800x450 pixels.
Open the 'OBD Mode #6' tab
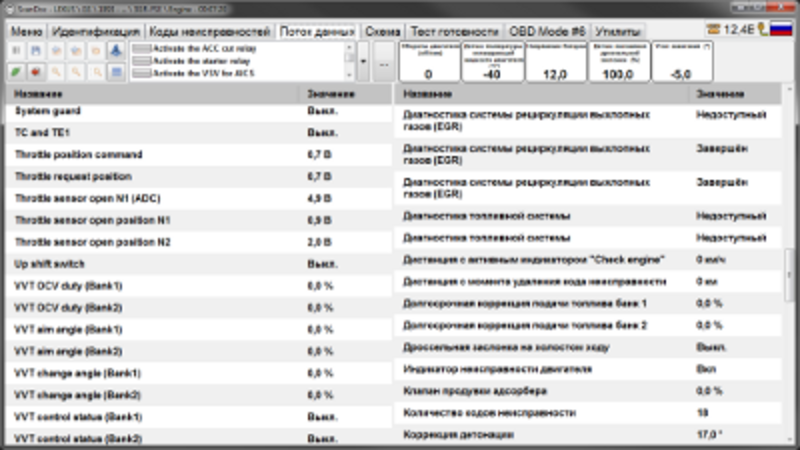[x=546, y=31]
